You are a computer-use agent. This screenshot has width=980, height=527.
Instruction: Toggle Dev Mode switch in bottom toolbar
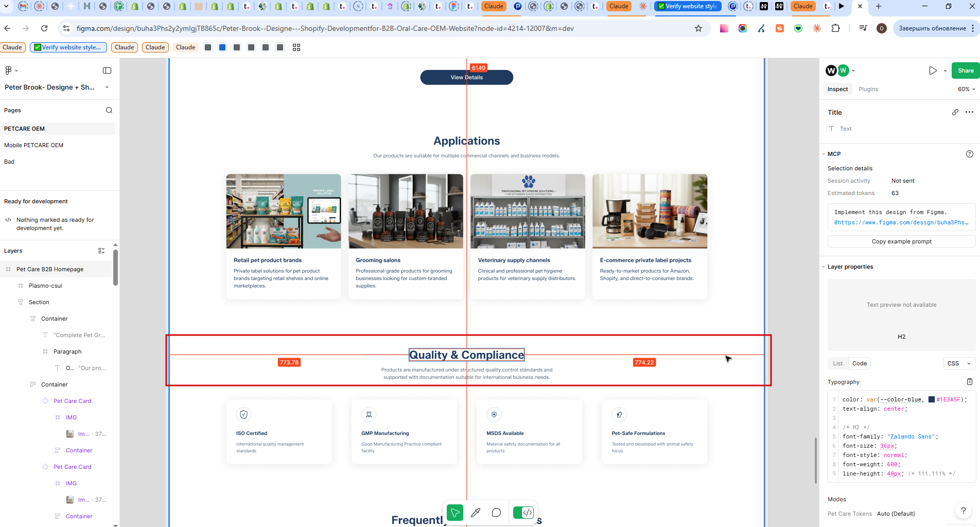tap(523, 513)
